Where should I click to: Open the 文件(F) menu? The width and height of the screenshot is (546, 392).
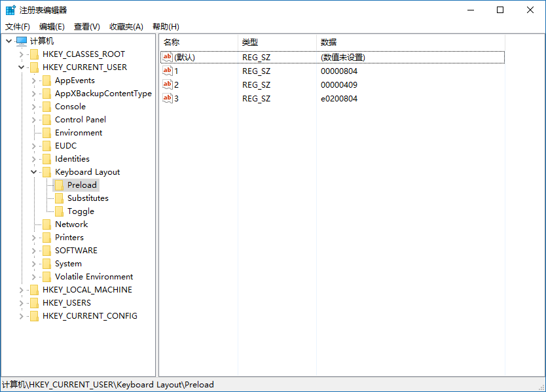(18, 27)
